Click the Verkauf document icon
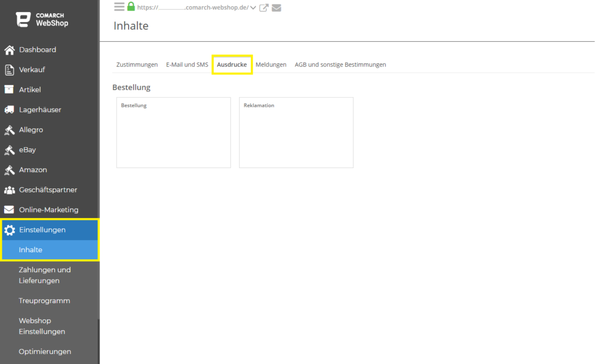The image size is (596, 364). (9, 70)
